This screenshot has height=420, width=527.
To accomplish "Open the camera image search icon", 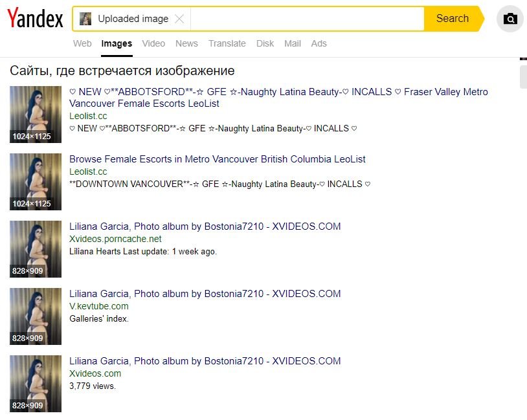I will point(510,19).
